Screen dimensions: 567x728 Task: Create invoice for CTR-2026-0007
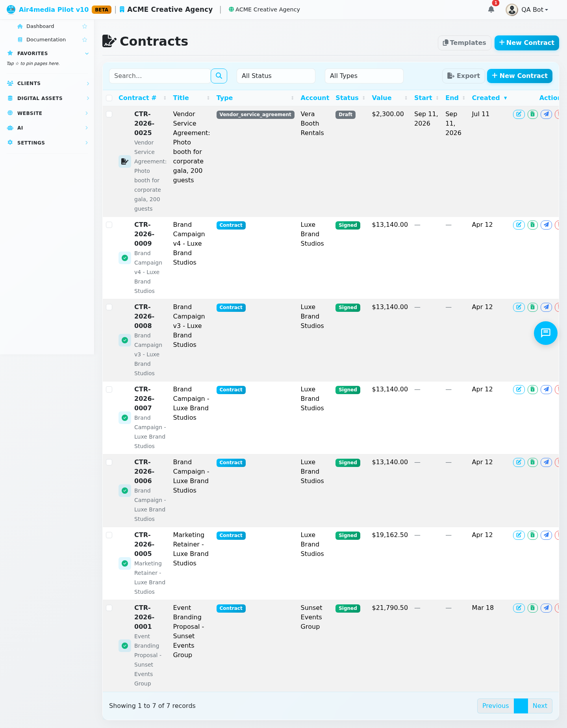coord(533,389)
